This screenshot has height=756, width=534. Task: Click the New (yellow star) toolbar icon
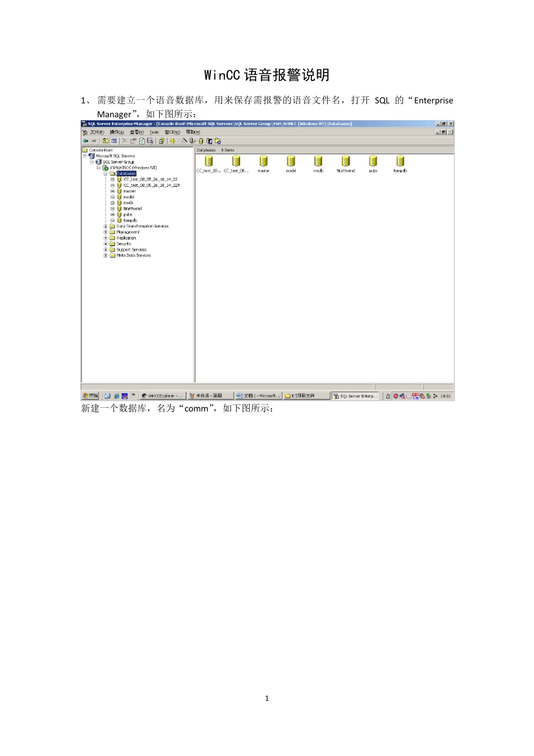coord(173,141)
